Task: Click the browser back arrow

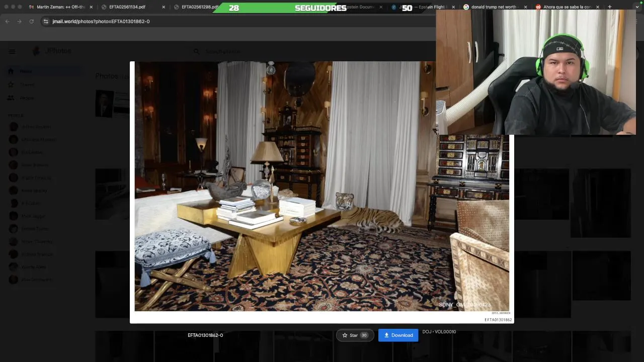Action: pos(7,22)
